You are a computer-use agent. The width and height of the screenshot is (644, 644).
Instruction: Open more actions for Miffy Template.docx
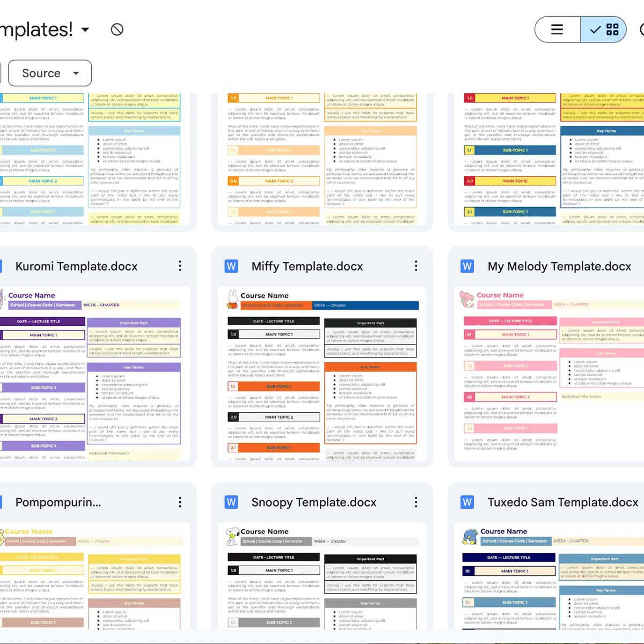click(416, 266)
